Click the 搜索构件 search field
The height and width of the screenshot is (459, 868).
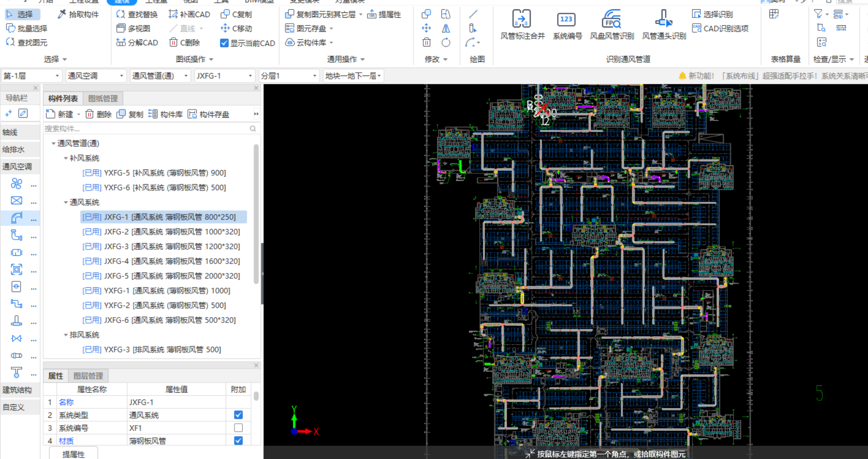tap(146, 129)
